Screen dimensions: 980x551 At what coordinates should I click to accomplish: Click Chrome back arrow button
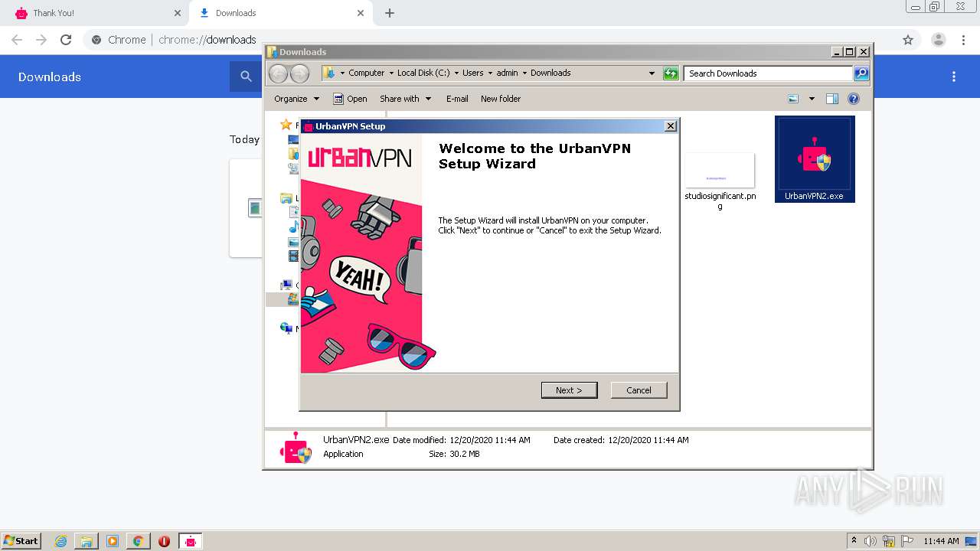[17, 40]
